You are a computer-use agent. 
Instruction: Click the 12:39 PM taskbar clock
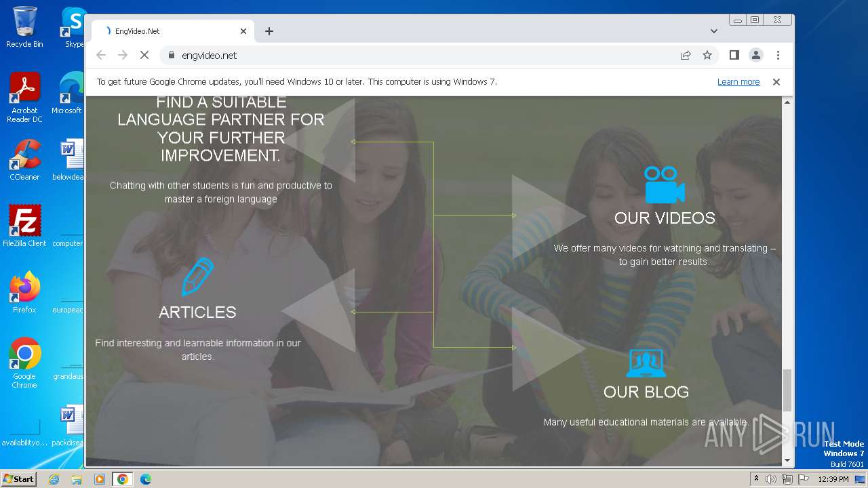point(833,479)
